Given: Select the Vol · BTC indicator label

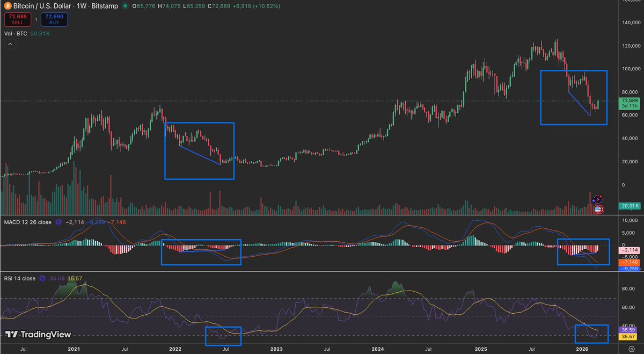Looking at the screenshot, I should click(x=16, y=33).
